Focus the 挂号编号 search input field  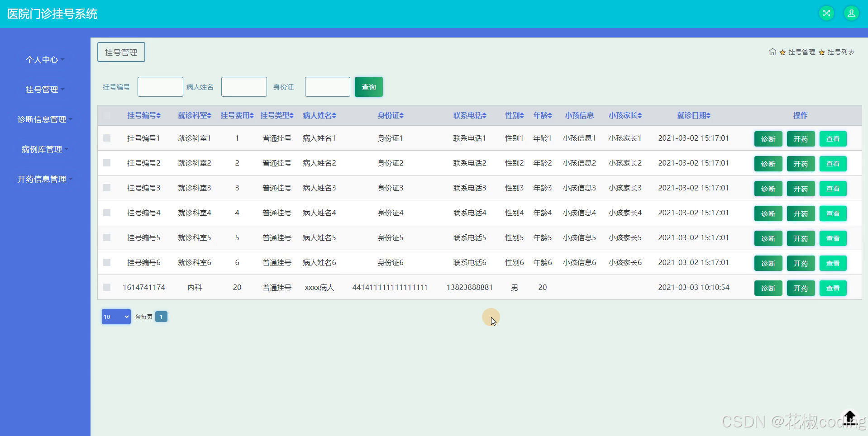click(x=160, y=87)
